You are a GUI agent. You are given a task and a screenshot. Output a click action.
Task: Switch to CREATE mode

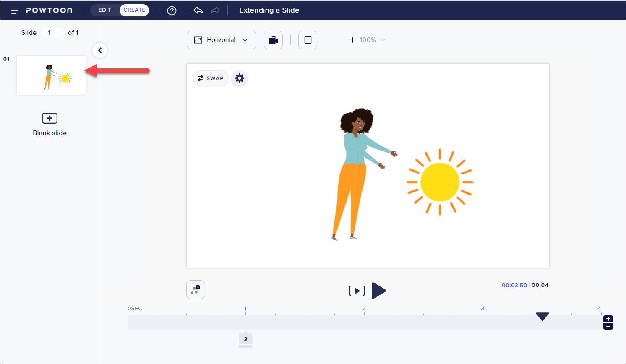click(134, 10)
